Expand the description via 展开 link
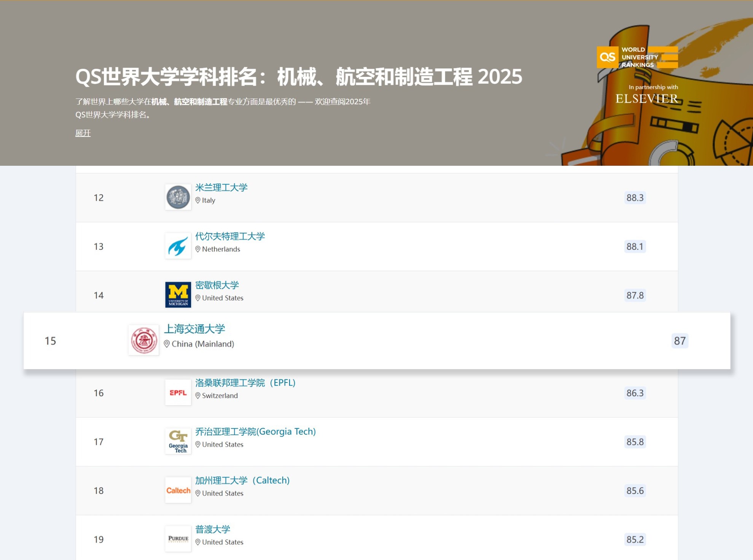Viewport: 753px width, 560px height. point(83,133)
